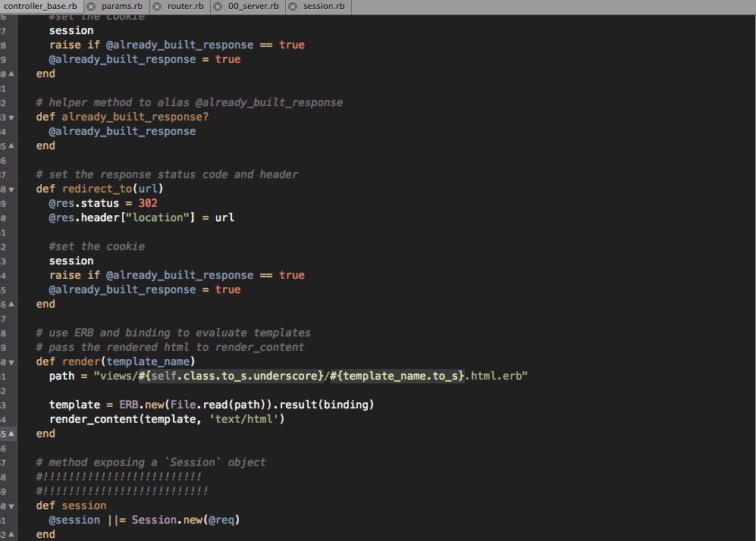
Task: Fold the def session method in gutter
Action: click(x=11, y=506)
